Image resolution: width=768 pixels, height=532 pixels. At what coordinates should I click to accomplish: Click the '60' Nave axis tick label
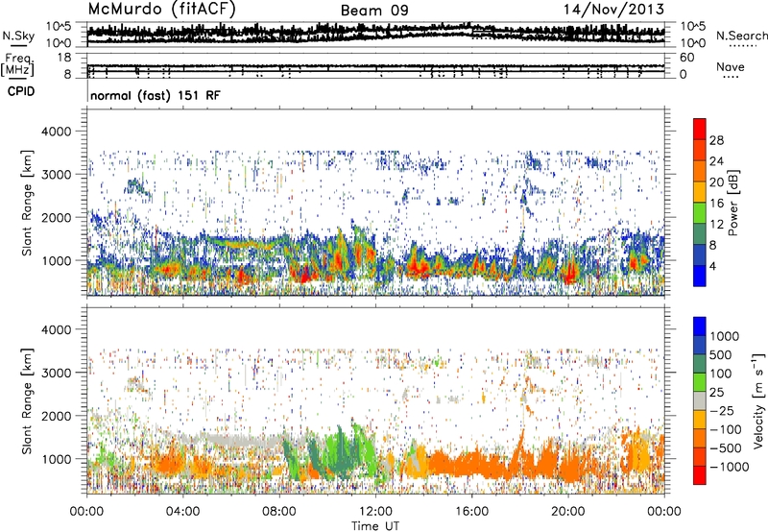pyautogui.click(x=686, y=58)
